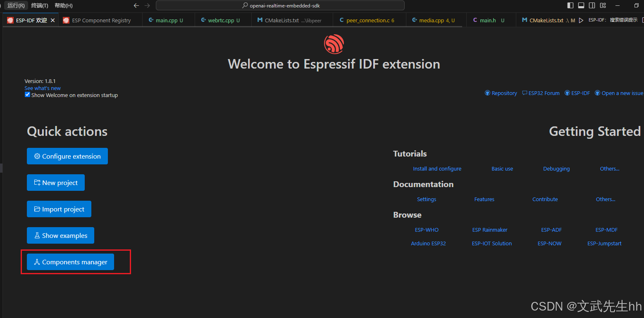644x318 pixels.
Task: Browse the ESP-MDF link
Action: pyautogui.click(x=606, y=230)
